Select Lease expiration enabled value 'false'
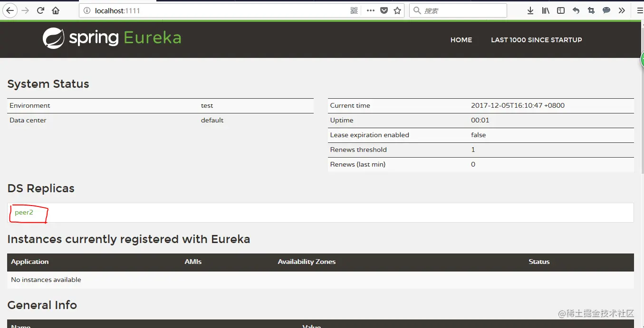Viewport: 644px width, 328px height. (x=479, y=135)
